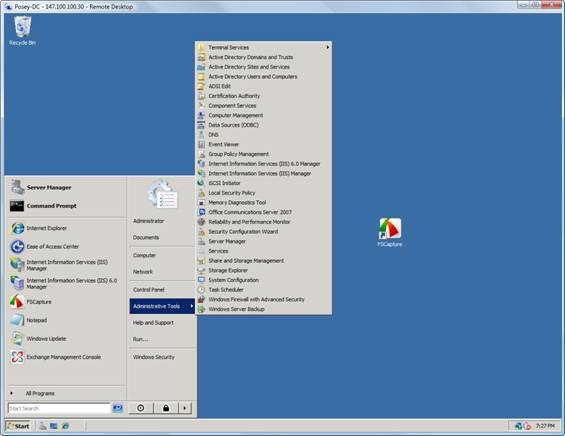The image size is (565, 436).
Task: Expand Terminal Services submenu
Action: pos(263,47)
